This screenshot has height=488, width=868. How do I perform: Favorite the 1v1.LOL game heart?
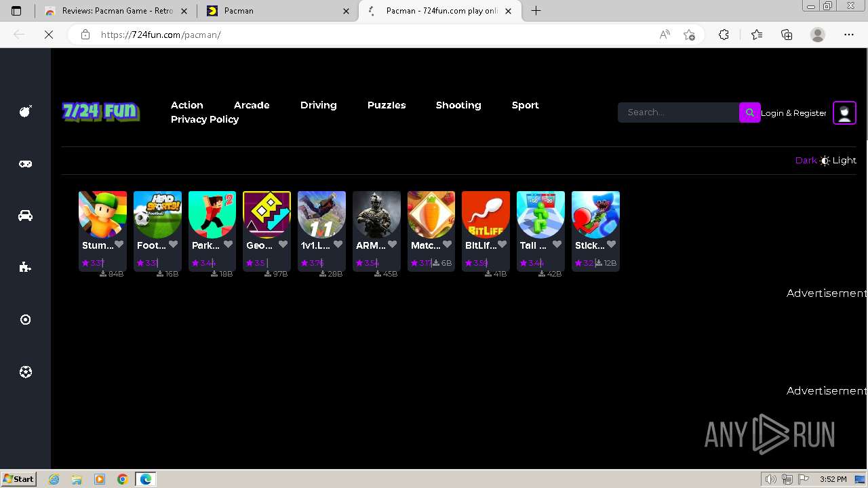tap(338, 245)
